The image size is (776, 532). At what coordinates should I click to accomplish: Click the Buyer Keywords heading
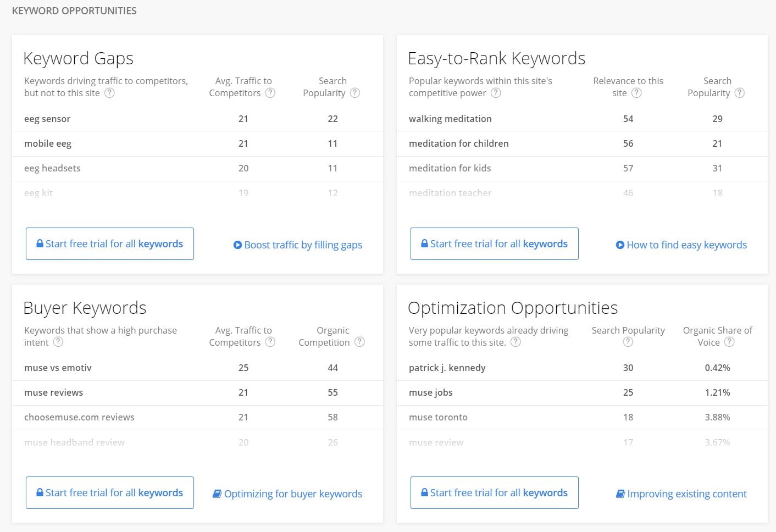pyautogui.click(x=85, y=308)
